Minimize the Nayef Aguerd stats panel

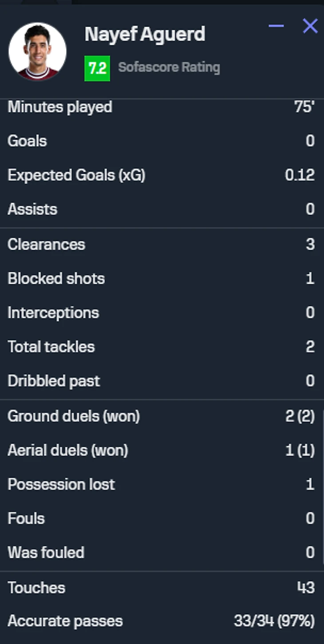(276, 26)
